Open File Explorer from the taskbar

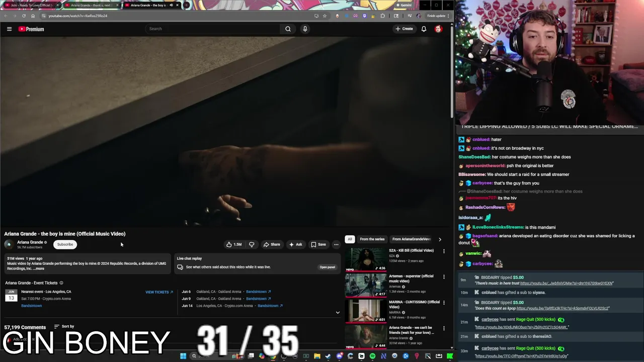tap(317, 356)
